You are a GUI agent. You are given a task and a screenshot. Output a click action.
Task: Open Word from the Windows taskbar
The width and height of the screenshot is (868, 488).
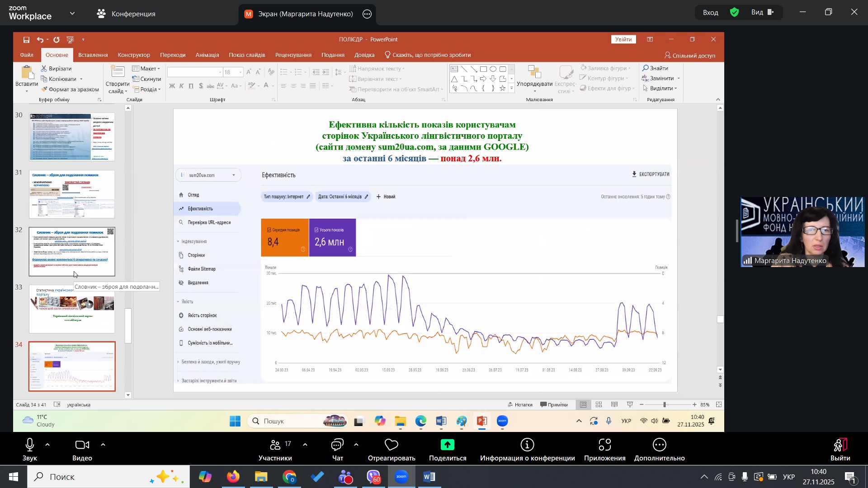[429, 477]
